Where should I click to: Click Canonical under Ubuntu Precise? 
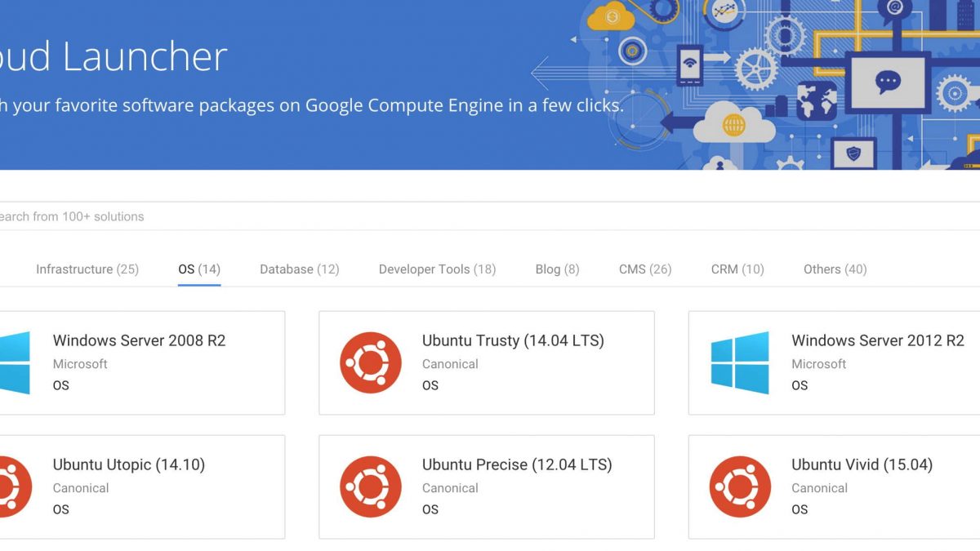point(450,488)
